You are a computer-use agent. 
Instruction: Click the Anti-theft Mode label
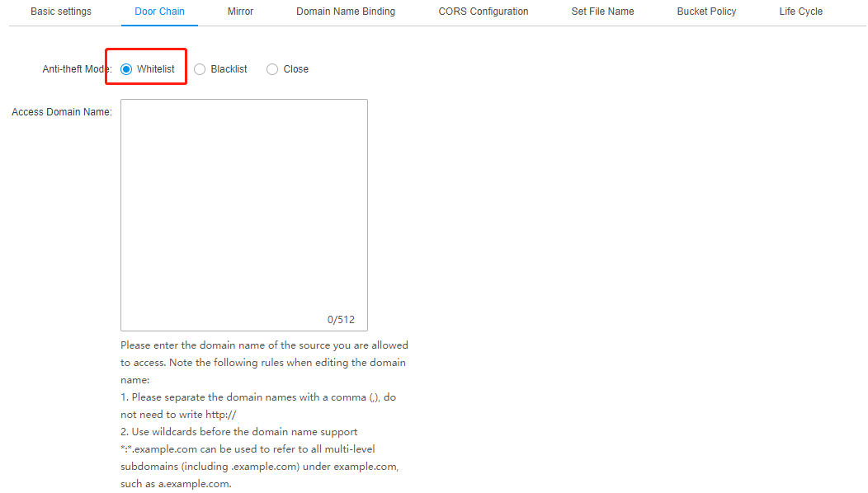[x=77, y=69]
